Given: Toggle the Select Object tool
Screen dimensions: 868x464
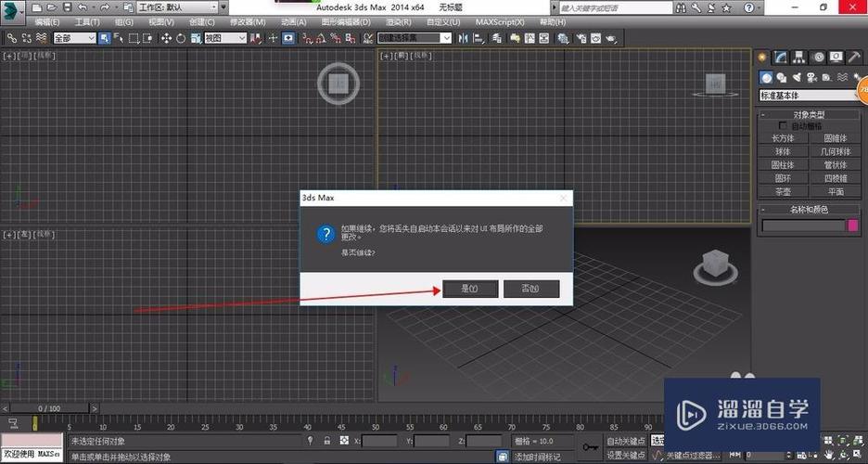Looking at the screenshot, I should click(104, 38).
